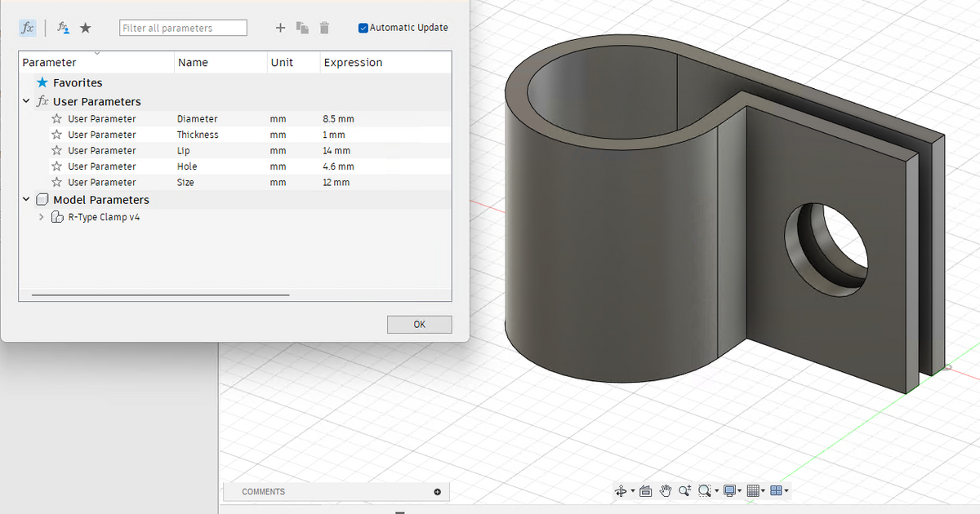Image resolution: width=980 pixels, height=514 pixels.
Task: Favorite the Hole parameter star
Action: pyautogui.click(x=56, y=166)
